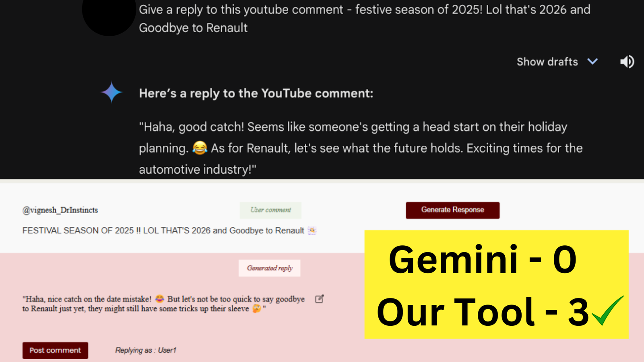
Task: Click the speaker read-aloud icon
Action: pyautogui.click(x=627, y=62)
